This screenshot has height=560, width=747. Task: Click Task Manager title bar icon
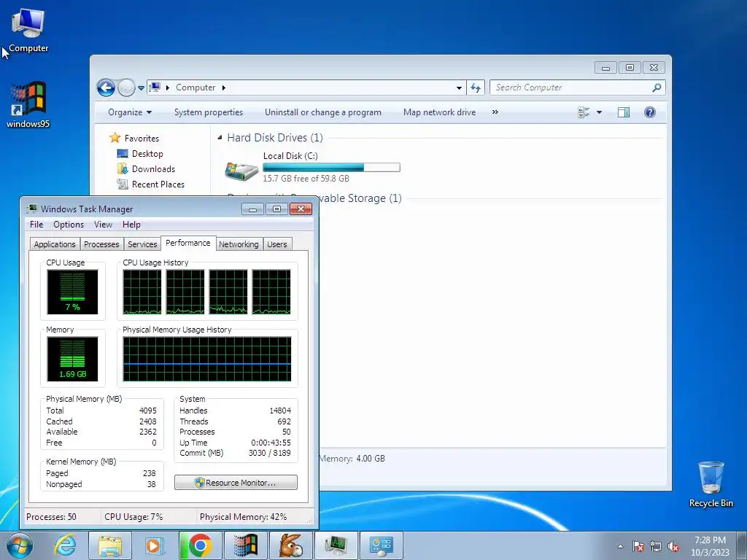pyautogui.click(x=32, y=209)
